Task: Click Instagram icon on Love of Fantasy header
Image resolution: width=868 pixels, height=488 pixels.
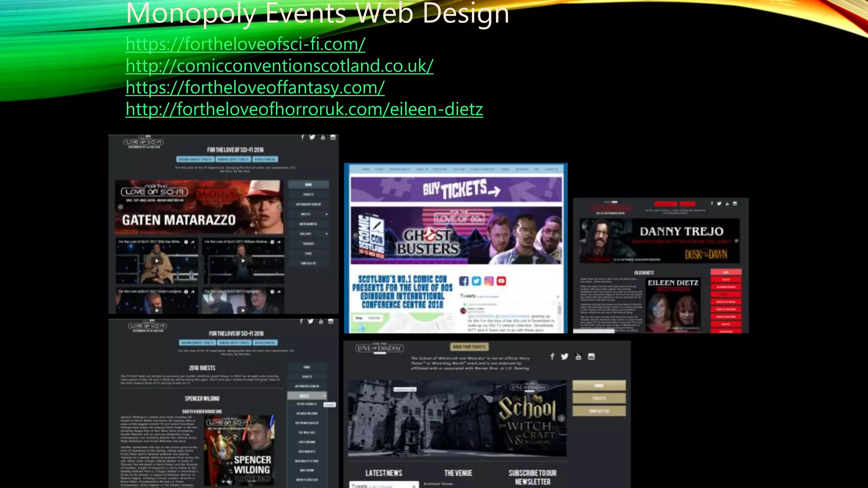Action: tap(591, 357)
